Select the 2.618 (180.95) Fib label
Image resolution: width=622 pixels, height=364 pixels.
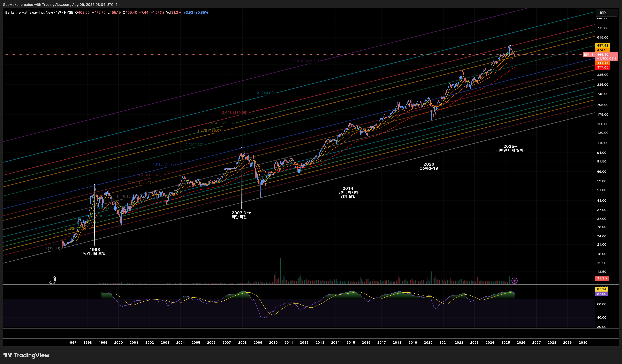tap(234, 112)
